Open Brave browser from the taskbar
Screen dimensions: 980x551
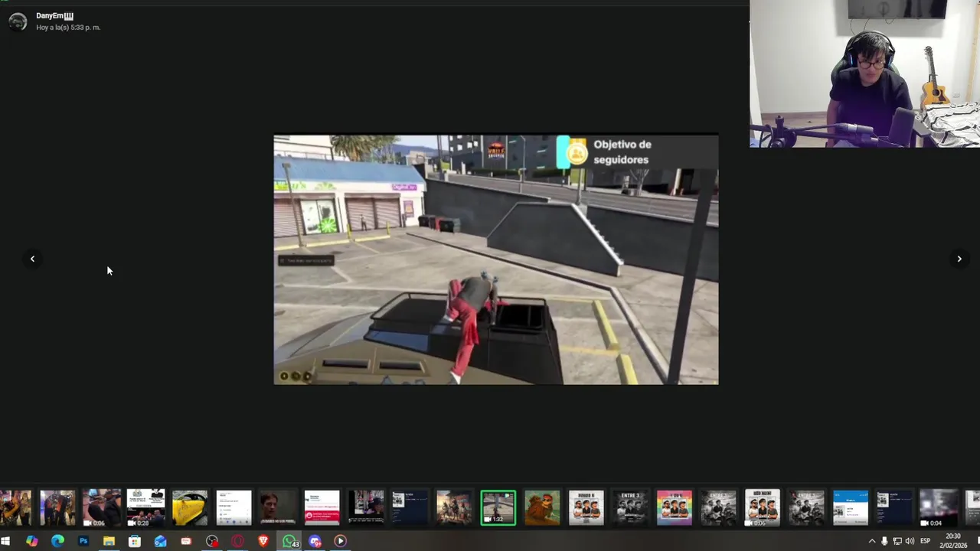(x=263, y=541)
